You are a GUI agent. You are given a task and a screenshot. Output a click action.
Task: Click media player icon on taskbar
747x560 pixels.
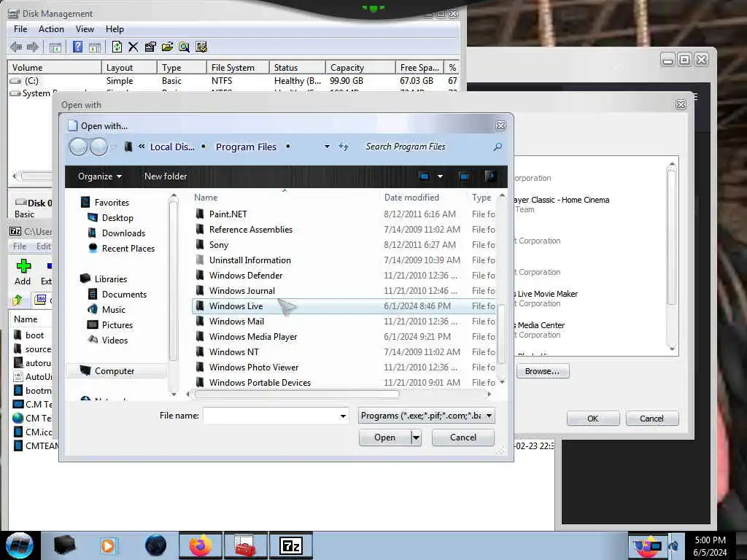(108, 545)
